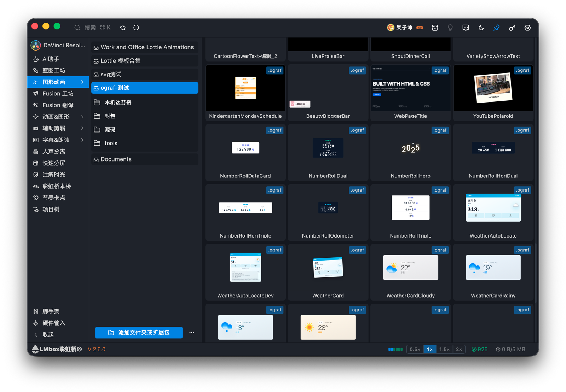
Task: Open AI助手 in sidebar
Action: [51, 59]
